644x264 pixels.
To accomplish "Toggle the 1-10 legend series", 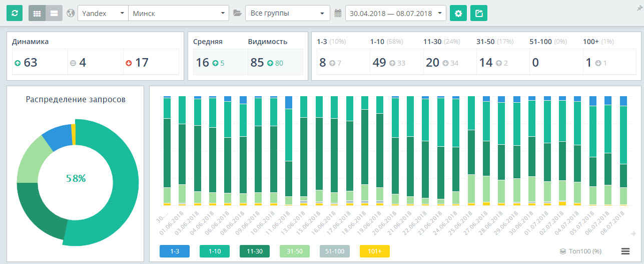I will 214,251.
